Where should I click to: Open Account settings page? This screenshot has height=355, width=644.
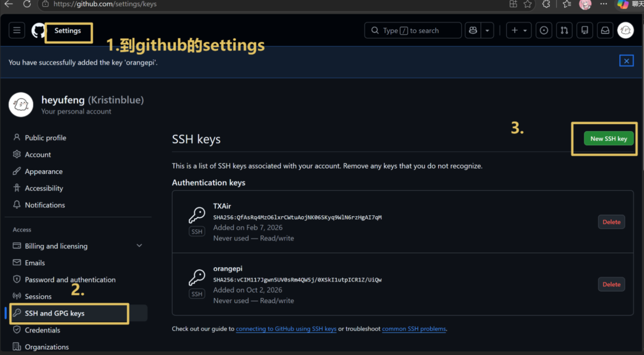38,155
